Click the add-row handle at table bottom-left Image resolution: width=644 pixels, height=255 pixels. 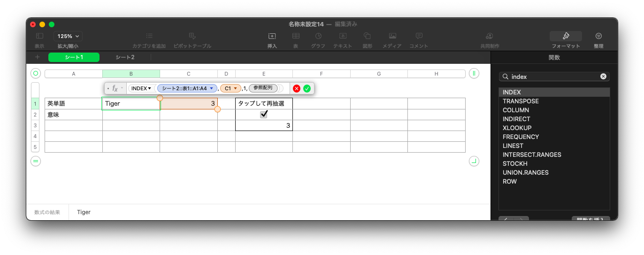click(36, 161)
